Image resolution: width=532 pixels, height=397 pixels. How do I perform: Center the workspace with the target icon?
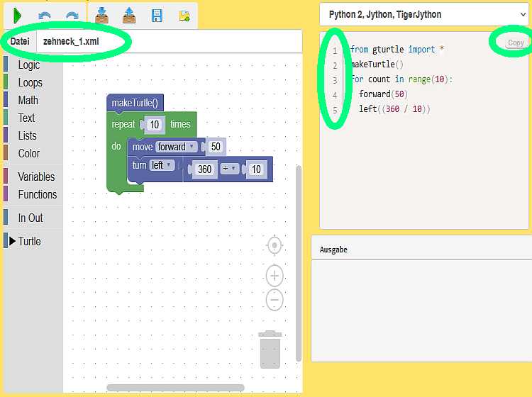[275, 245]
